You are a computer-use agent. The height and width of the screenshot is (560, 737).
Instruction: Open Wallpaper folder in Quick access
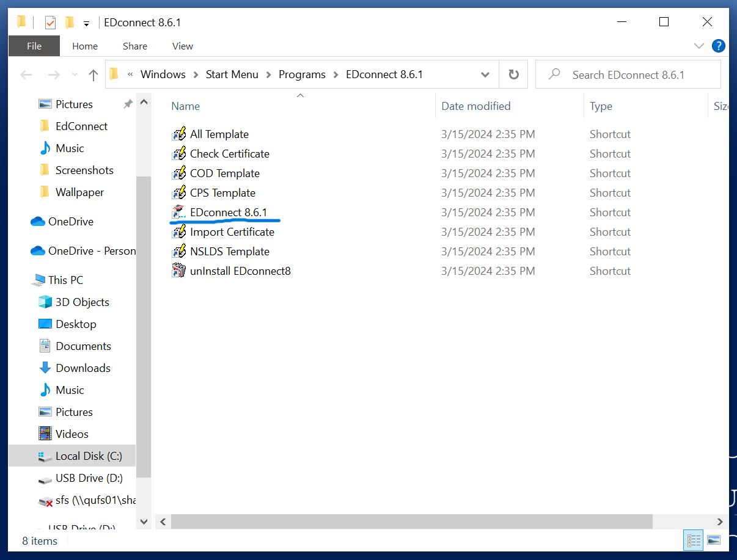click(71, 192)
